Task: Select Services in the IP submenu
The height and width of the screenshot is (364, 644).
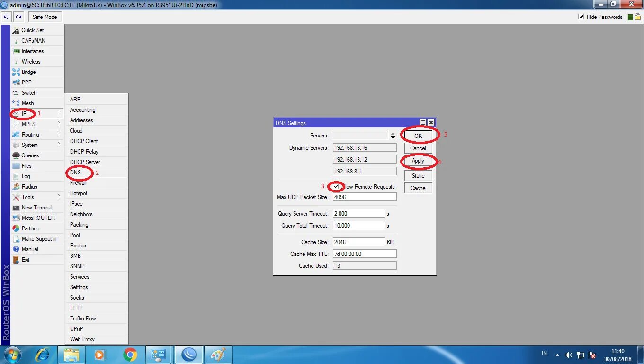Action: [97, 276]
